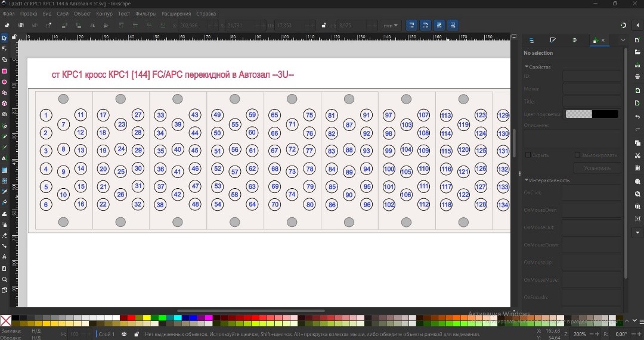Cut selection with the scissors icon
644x340 pixels.
coord(637,155)
